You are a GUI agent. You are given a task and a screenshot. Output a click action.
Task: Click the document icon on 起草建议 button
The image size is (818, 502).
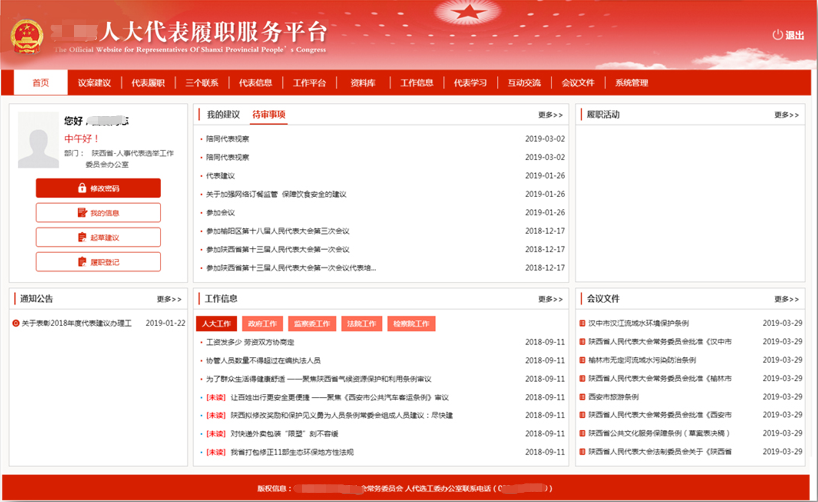(x=82, y=237)
